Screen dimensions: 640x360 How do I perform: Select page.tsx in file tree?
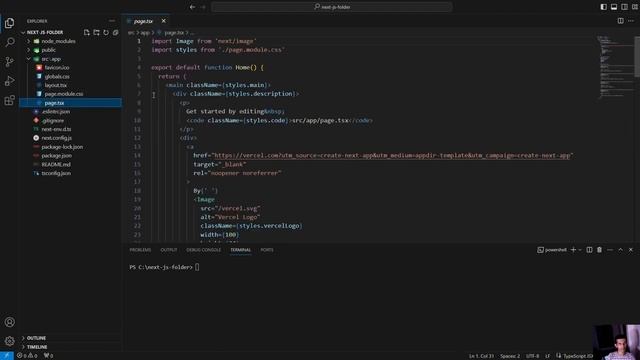coord(70,103)
